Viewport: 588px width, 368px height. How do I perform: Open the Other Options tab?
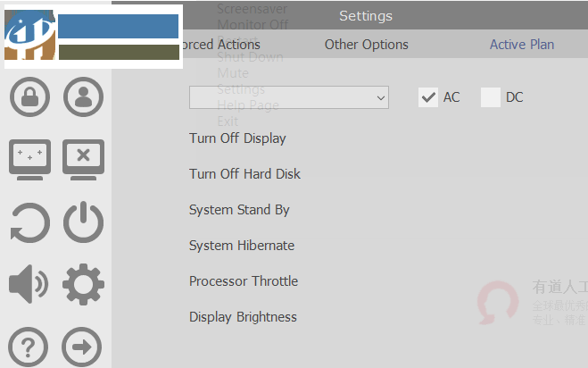pos(366,44)
